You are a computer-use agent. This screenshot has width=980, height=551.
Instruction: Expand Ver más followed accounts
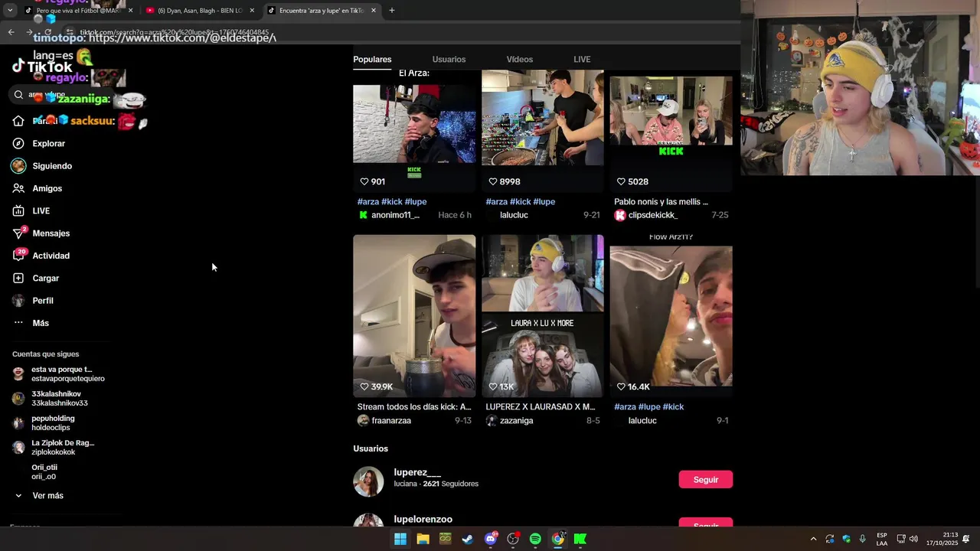38,496
